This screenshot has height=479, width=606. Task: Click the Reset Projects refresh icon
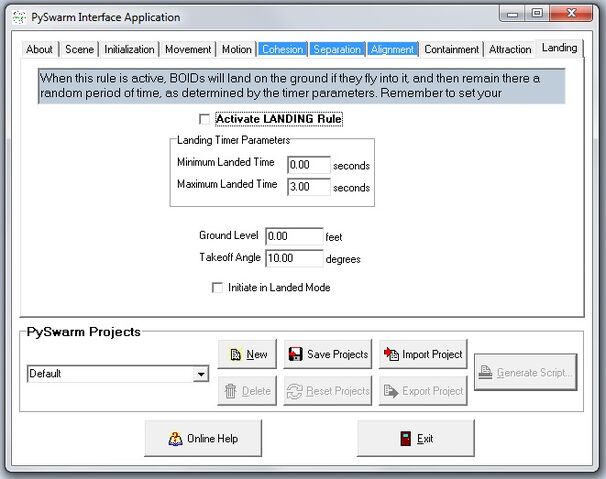pyautogui.click(x=294, y=391)
